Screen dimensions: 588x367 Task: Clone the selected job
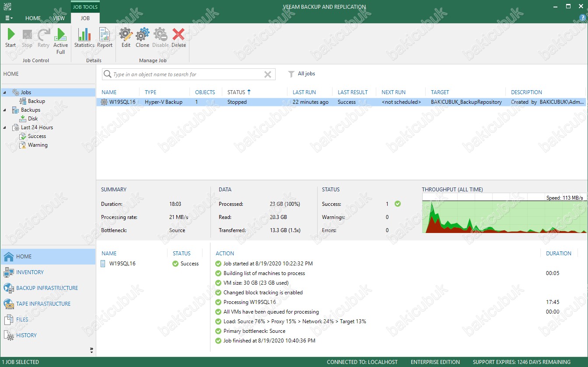pyautogui.click(x=143, y=38)
